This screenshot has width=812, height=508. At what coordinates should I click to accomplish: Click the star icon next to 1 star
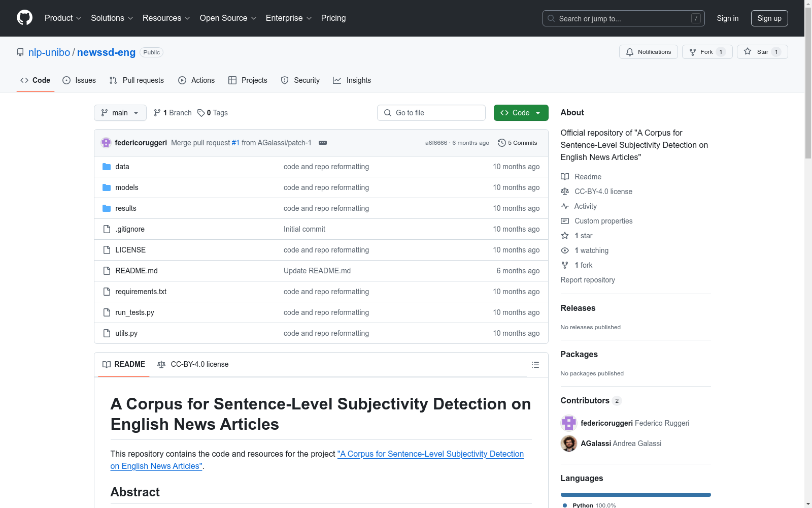click(x=565, y=236)
